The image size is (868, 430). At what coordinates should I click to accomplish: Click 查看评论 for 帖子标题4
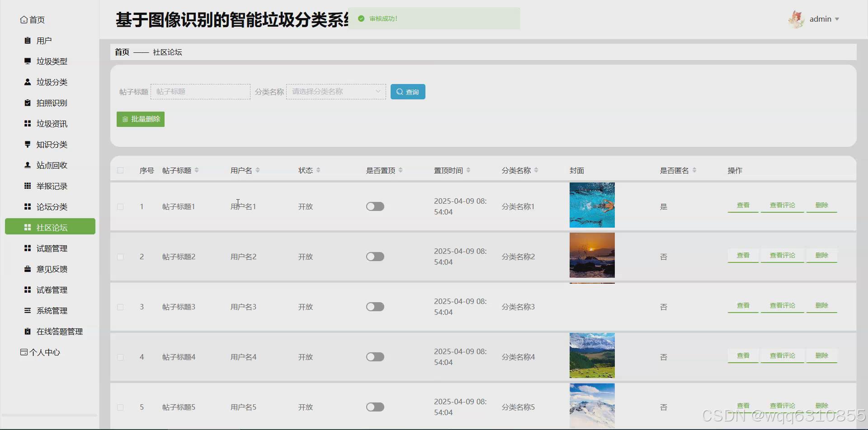(x=783, y=356)
